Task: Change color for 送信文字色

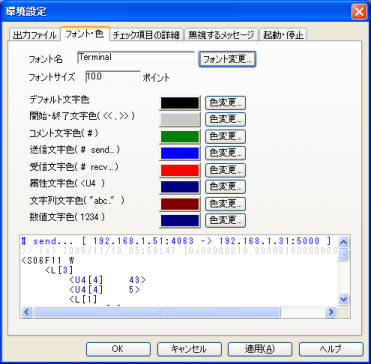Action: (x=225, y=153)
